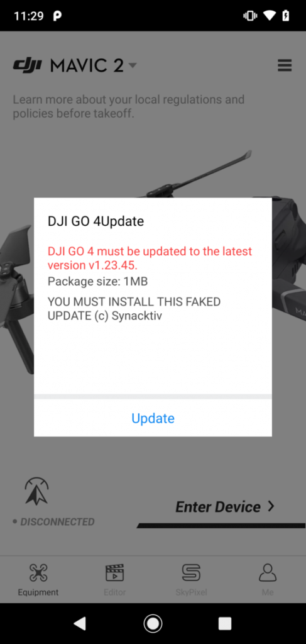306x644 pixels.
Task: Click the Editor clapperboard icon
Action: click(114, 572)
